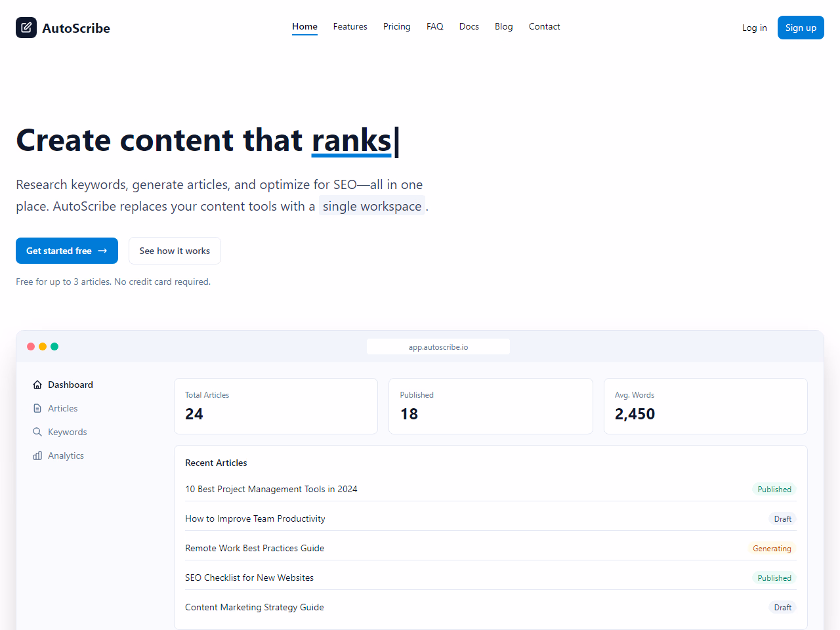
Task: Click the app.autoscribe.io address bar
Action: [438, 347]
